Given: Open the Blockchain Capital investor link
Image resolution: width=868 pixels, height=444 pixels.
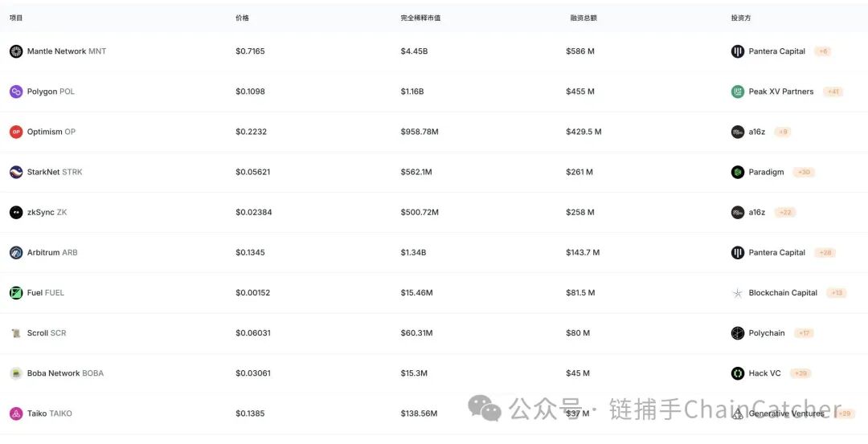Looking at the screenshot, I should pyautogui.click(x=783, y=293).
